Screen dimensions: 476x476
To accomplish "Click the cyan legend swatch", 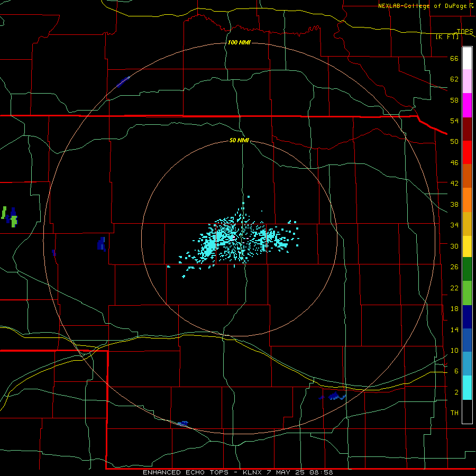I will (467, 388).
